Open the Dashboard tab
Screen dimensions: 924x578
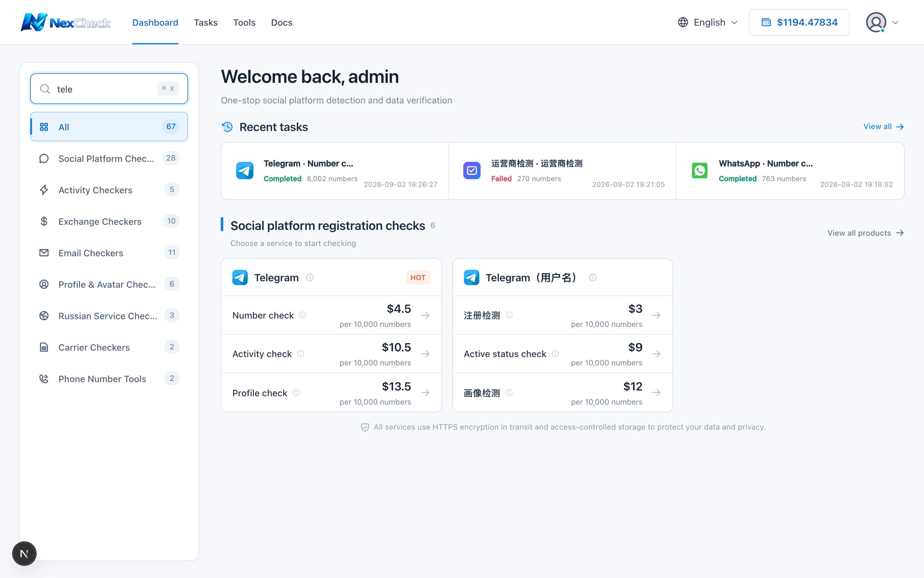click(x=155, y=22)
